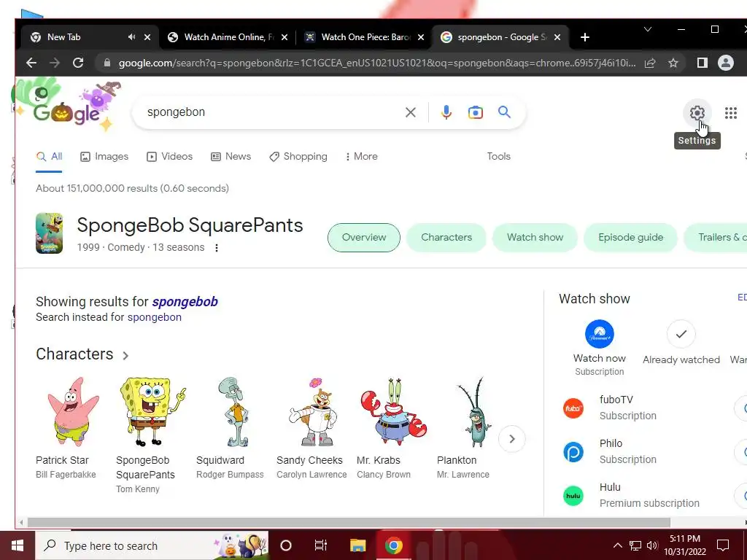Select the Watch show chip
Viewport: 747px width, 560px height.
tap(535, 237)
